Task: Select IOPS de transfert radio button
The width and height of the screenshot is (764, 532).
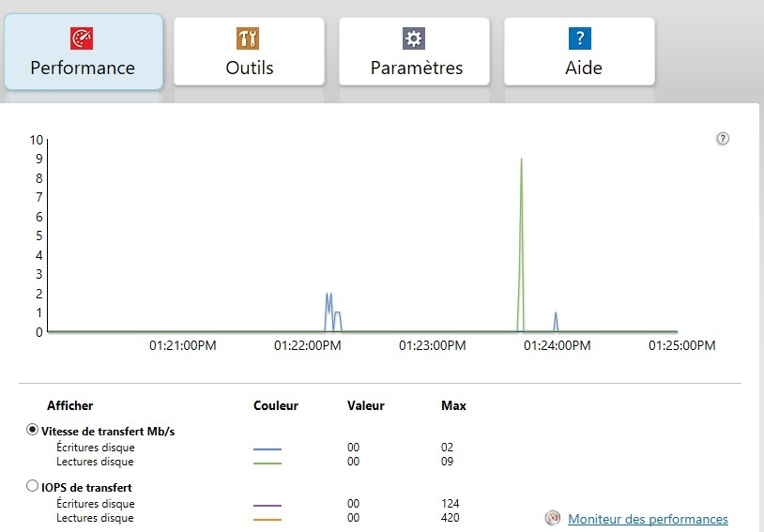Action: click(32, 486)
